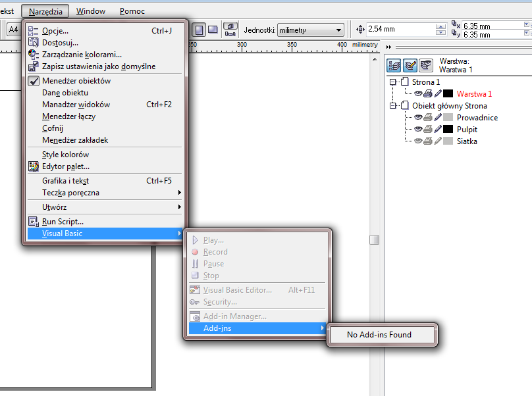
Task: Click the Layer Manager View icon
Action: pos(425,64)
